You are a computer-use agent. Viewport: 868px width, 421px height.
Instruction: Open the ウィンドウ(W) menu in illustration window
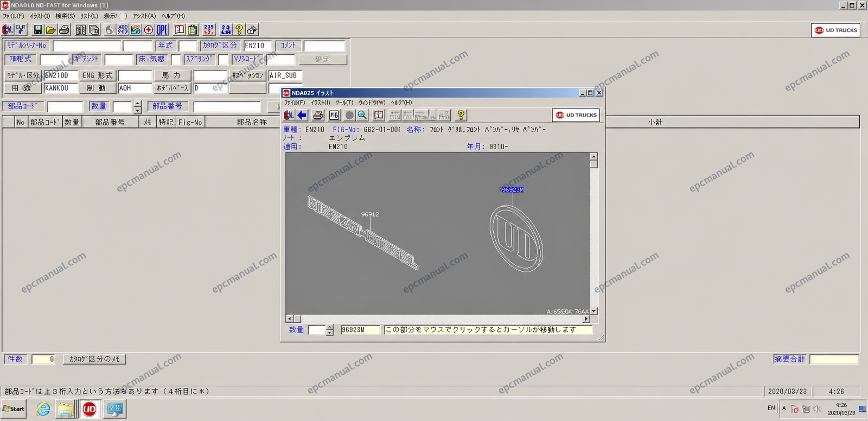point(372,103)
